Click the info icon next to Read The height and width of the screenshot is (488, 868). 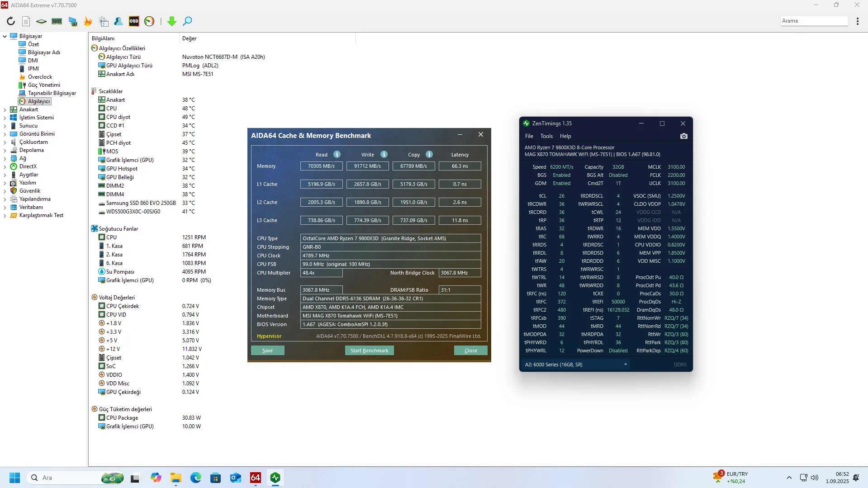coord(337,154)
